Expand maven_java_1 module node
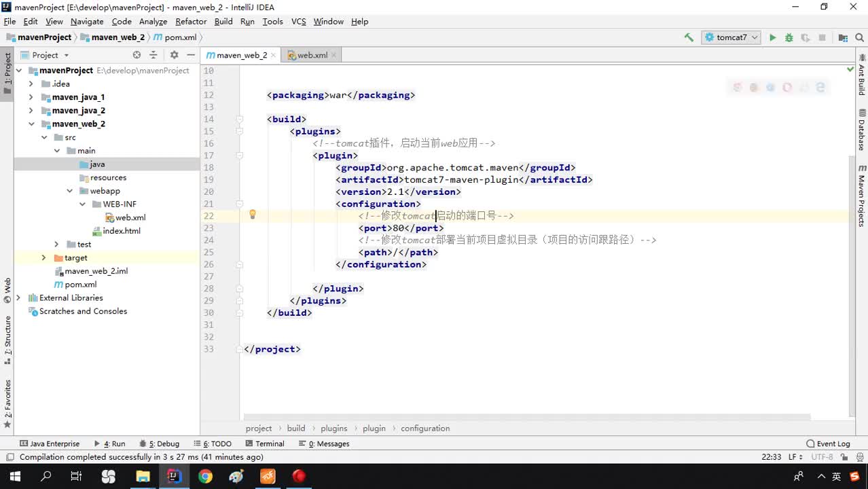 [x=31, y=97]
